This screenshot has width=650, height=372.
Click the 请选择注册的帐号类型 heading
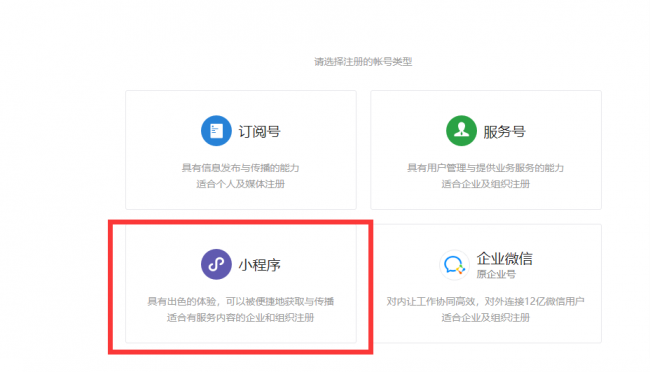[363, 61]
